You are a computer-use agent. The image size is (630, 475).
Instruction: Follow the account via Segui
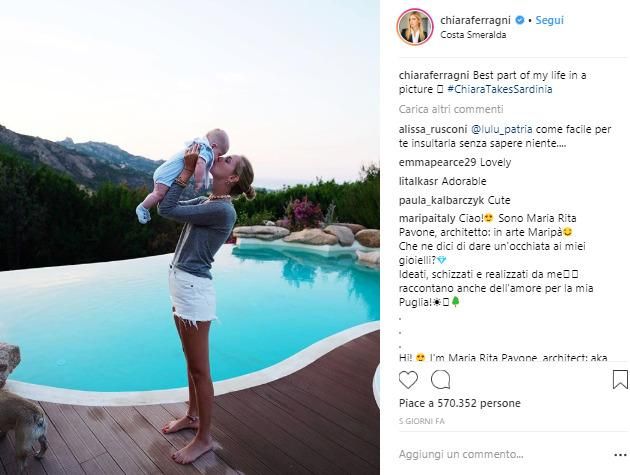(549, 20)
